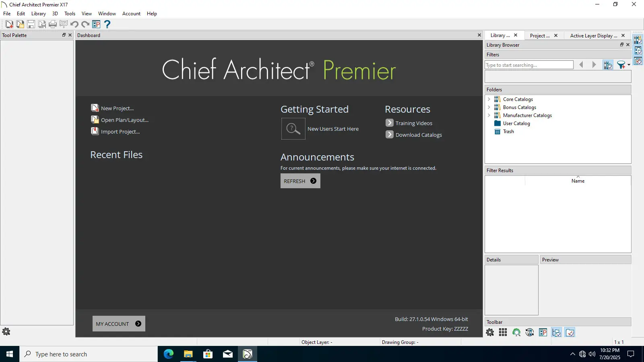
Task: Click New Users Start Here magnifier thumbnail
Action: point(293,129)
